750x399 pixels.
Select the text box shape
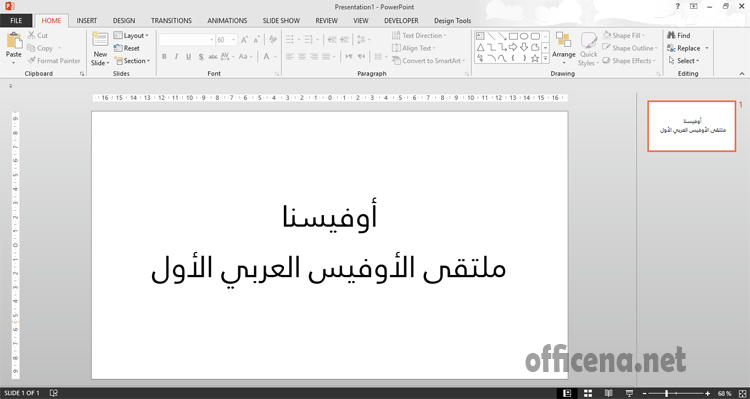480,36
